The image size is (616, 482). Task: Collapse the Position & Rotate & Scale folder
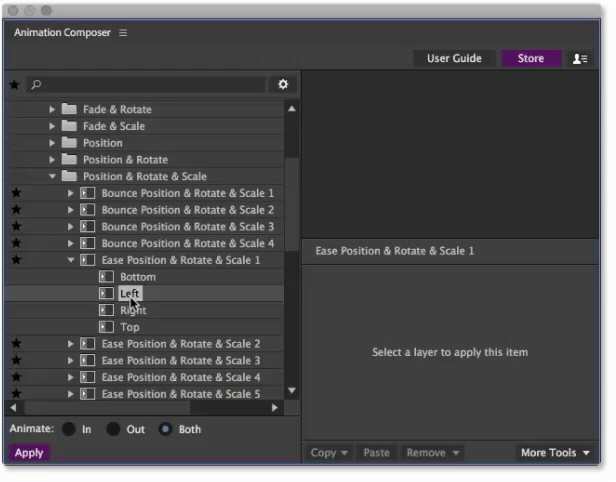[x=52, y=176]
